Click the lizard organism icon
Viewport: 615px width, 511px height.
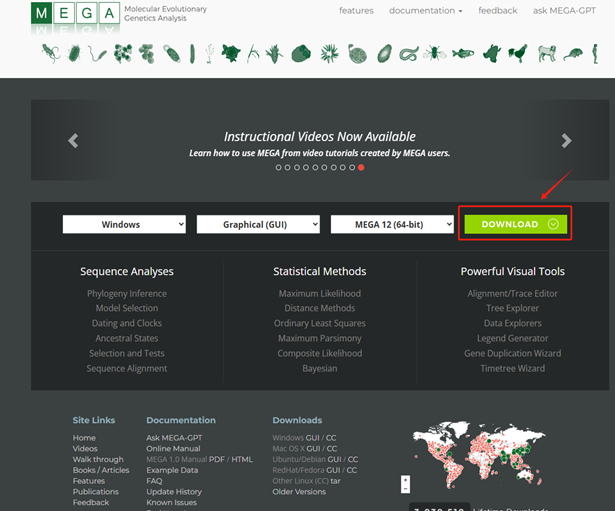(51, 53)
